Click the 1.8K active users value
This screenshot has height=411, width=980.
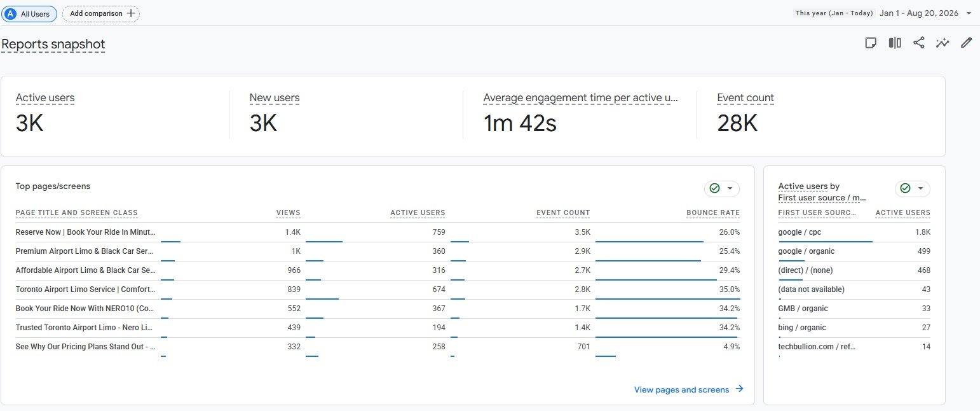923,232
